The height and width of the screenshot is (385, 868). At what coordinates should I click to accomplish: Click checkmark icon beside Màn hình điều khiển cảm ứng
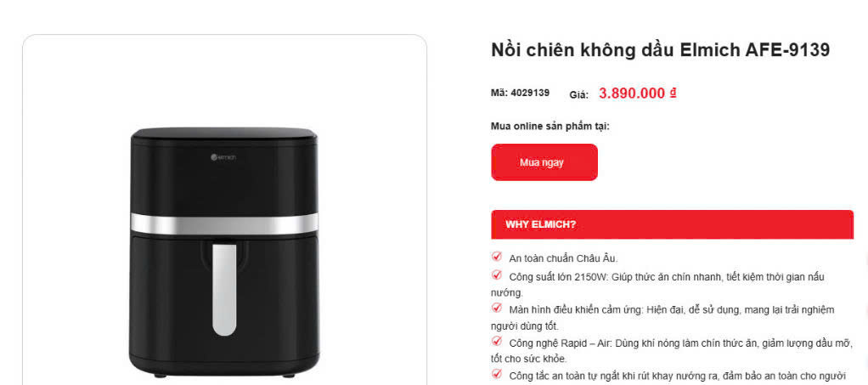tap(497, 308)
